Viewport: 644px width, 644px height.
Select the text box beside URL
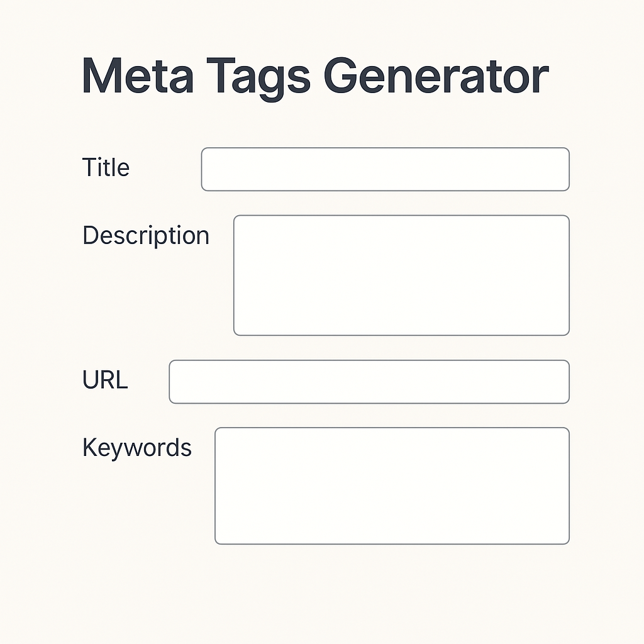pos(369,382)
